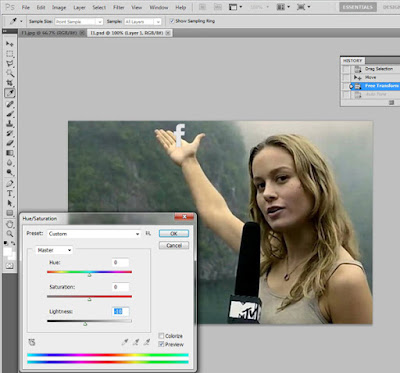Open Eyedropper tool preset picker arrow
The height and width of the screenshot is (373, 400).
coord(21,22)
